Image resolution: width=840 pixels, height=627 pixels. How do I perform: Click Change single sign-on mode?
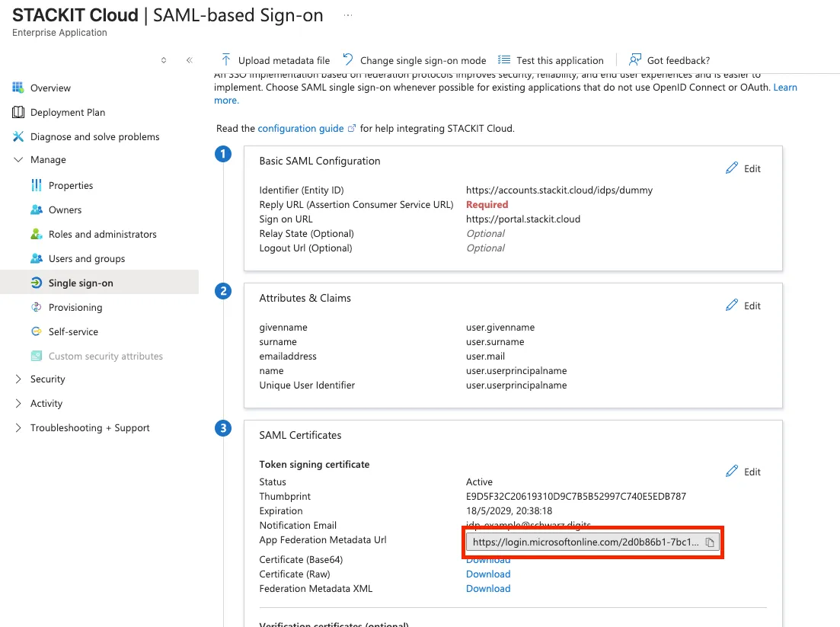pyautogui.click(x=423, y=60)
